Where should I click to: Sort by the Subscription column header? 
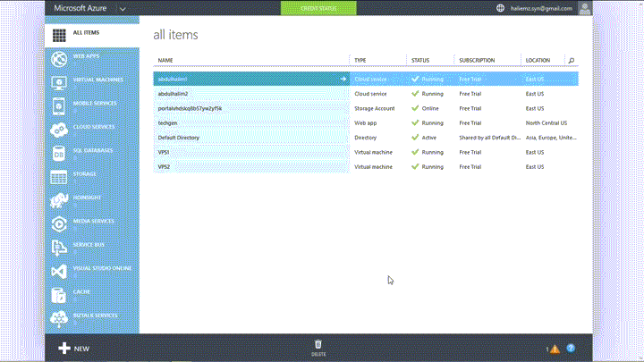(477, 61)
